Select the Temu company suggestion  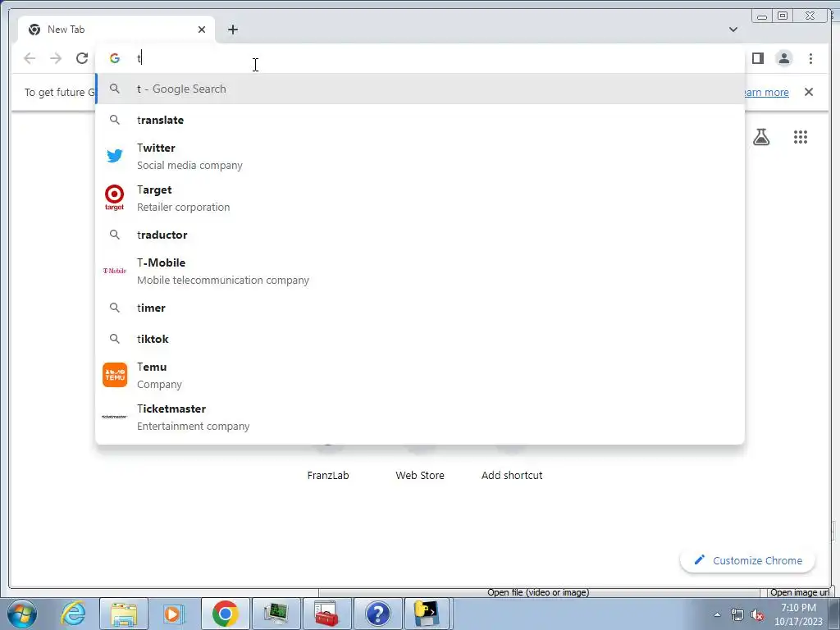coord(420,376)
